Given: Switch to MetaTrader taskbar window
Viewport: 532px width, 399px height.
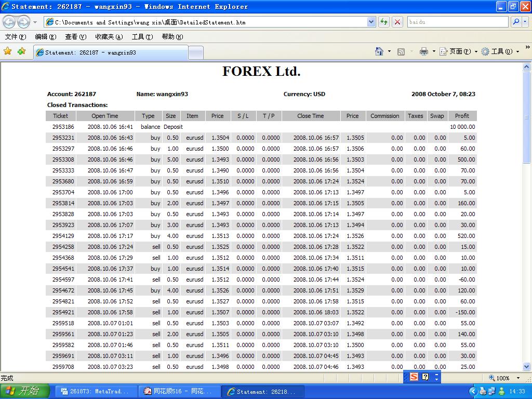Looking at the screenshot, I should click(96, 392).
